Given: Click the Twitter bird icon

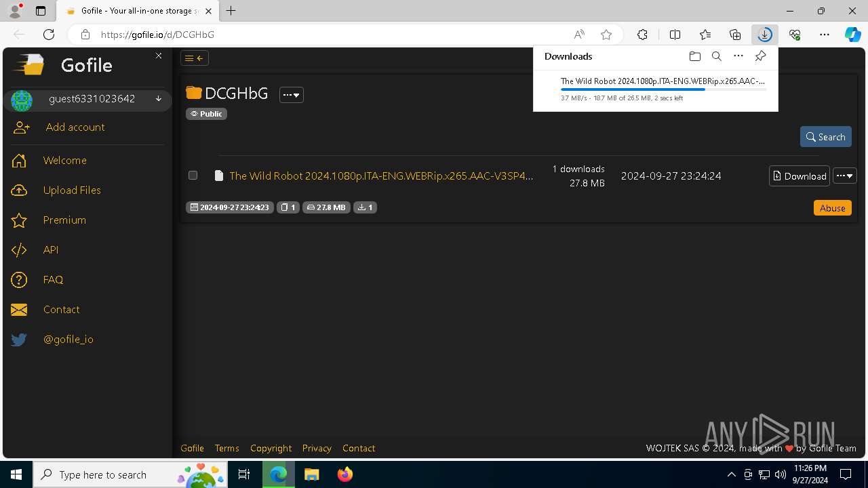Looking at the screenshot, I should pyautogui.click(x=19, y=340).
